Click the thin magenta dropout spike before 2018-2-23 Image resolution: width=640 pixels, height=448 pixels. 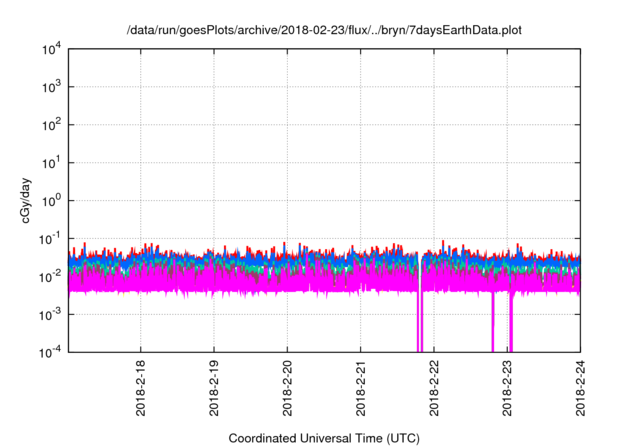click(x=493, y=322)
